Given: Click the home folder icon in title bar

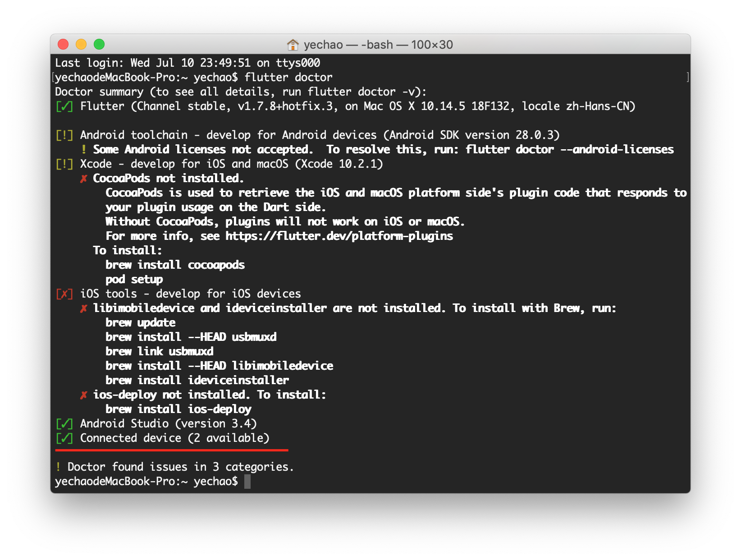Looking at the screenshot, I should tap(293, 45).
